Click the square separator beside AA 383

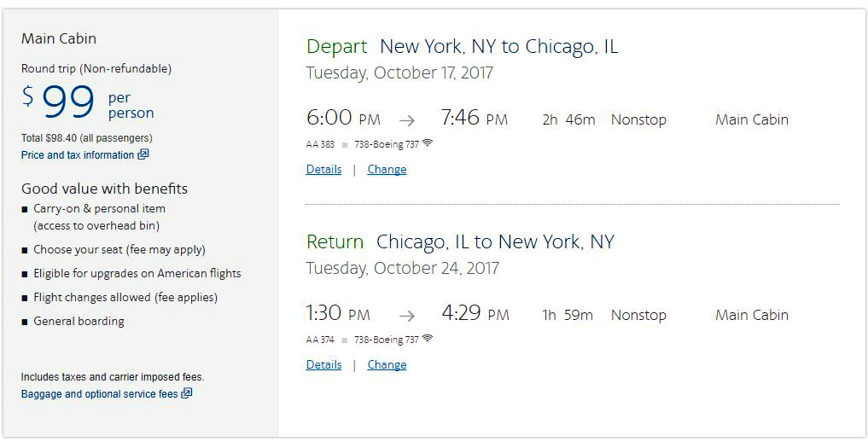pos(345,145)
